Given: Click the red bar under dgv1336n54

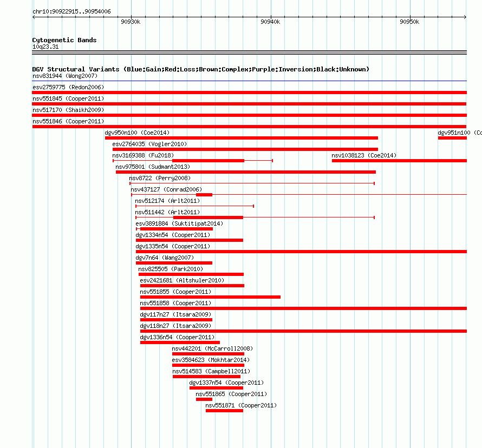Looking at the screenshot, I should pos(180,342).
